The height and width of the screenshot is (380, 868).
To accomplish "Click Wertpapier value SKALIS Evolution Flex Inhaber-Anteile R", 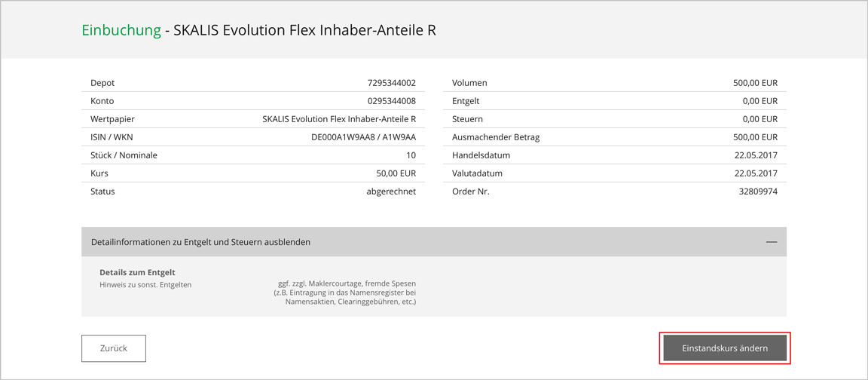I will pyautogui.click(x=339, y=119).
